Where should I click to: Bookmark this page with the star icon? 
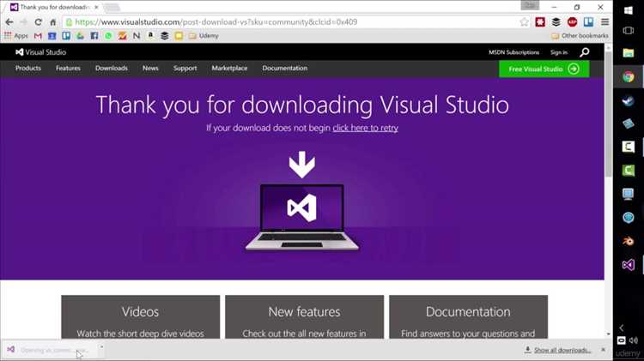[x=524, y=22]
